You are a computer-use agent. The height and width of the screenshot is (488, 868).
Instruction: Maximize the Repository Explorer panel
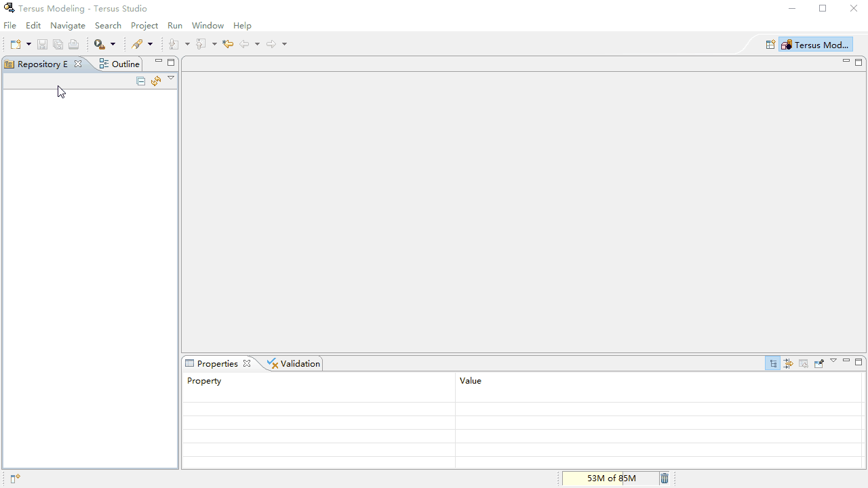(x=171, y=62)
